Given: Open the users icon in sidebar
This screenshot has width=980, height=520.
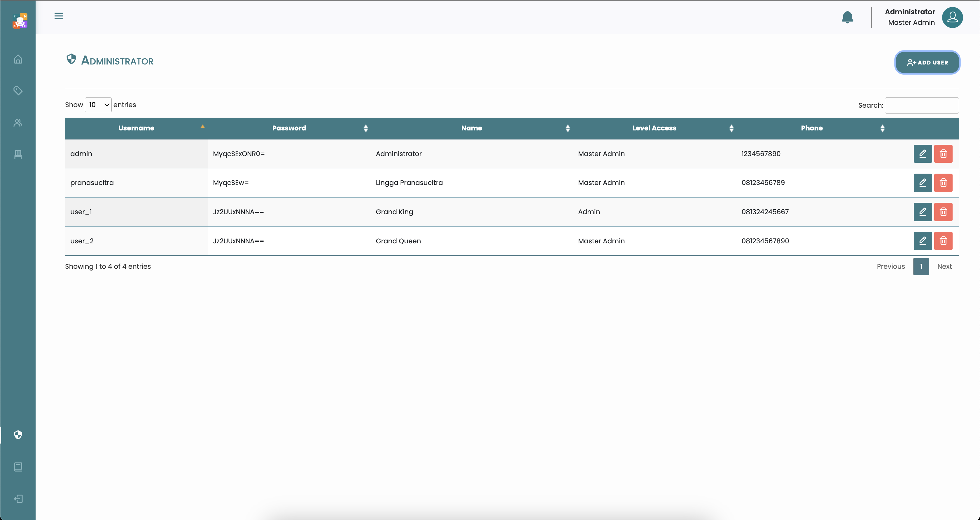Looking at the screenshot, I should point(18,123).
